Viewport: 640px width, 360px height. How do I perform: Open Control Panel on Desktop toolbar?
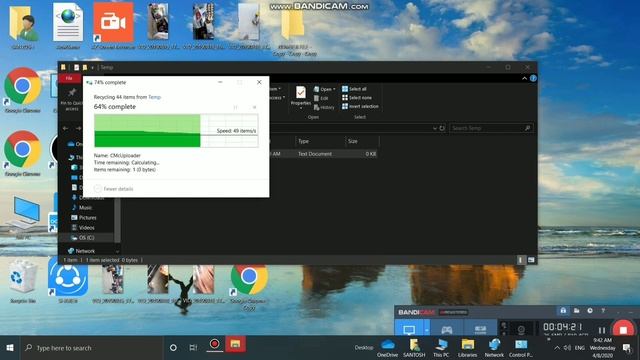click(x=521, y=348)
